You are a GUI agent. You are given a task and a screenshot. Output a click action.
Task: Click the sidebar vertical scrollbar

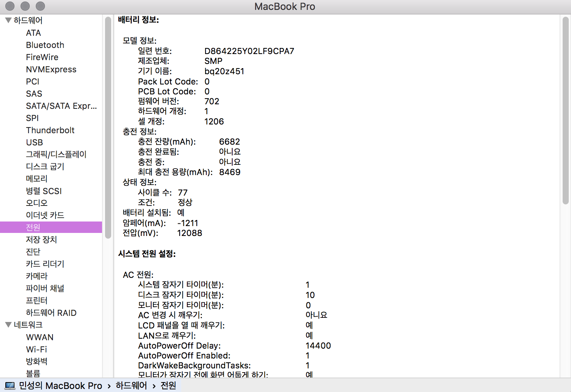[108, 127]
